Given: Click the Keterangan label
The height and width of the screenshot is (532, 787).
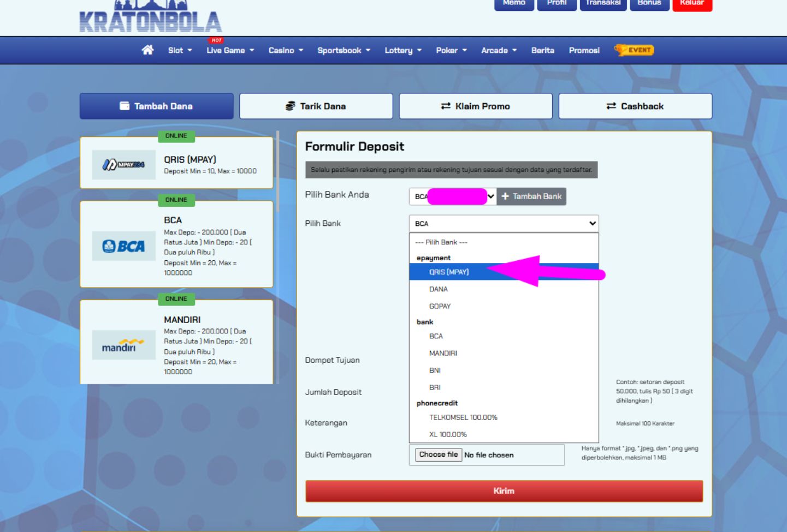Looking at the screenshot, I should click(x=326, y=423).
